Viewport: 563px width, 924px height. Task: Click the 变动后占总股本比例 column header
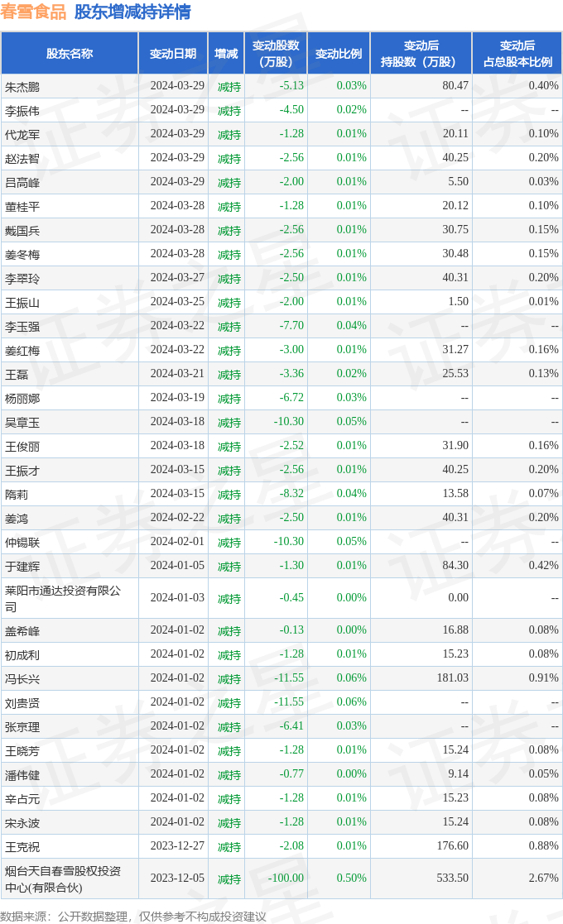pos(517,54)
